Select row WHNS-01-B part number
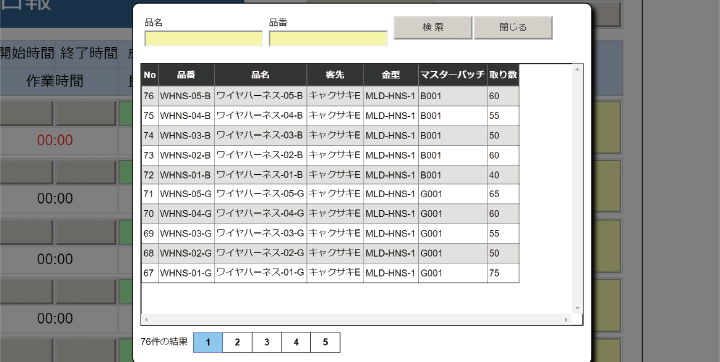 (x=185, y=175)
